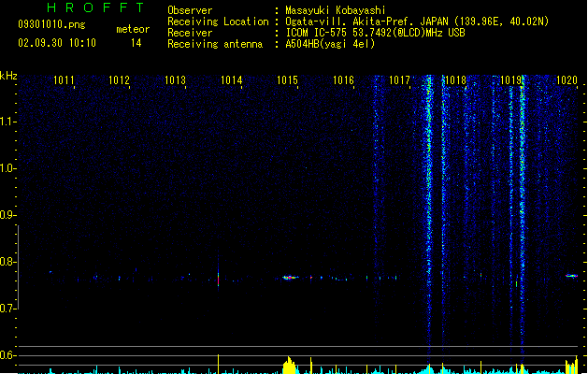Click the 'Observer' field label
The image size is (588, 374).
click(x=190, y=10)
